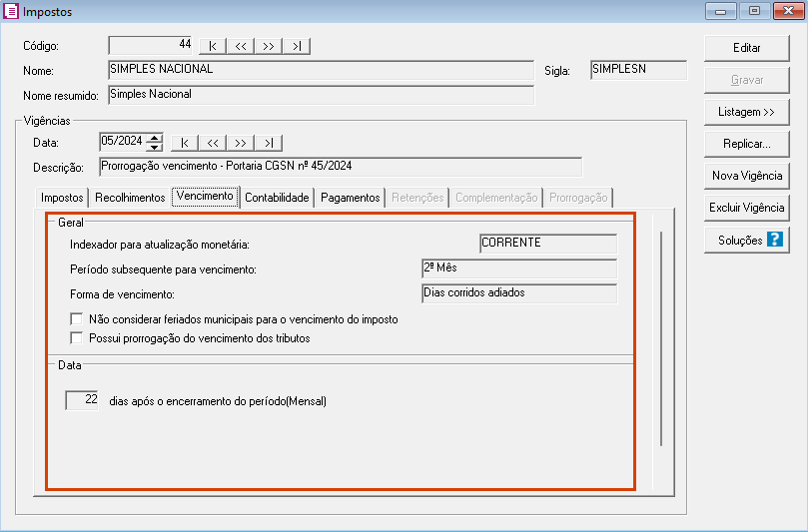808x532 pixels.
Task: Click the Data field 05/2024
Action: (123, 142)
